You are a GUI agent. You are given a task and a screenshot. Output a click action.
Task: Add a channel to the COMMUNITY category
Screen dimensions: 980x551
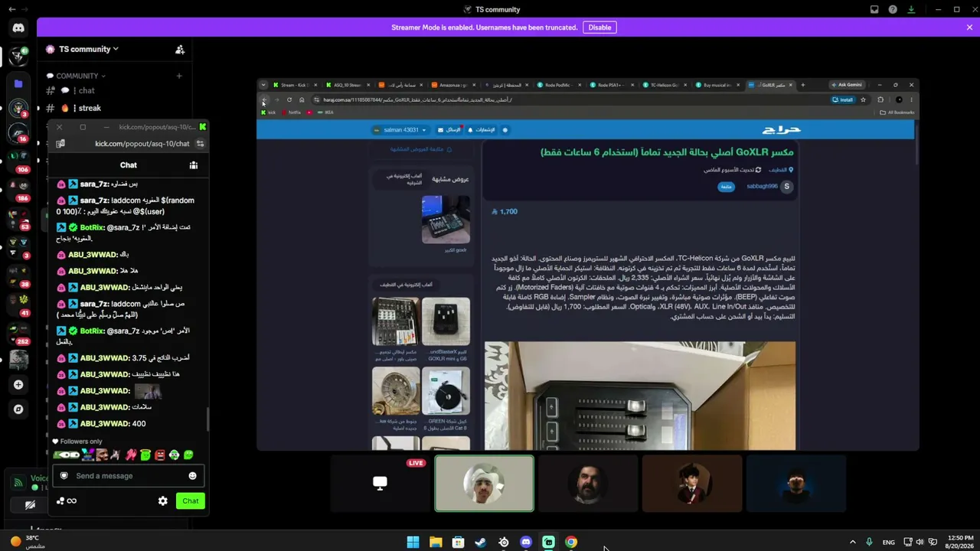[179, 76]
